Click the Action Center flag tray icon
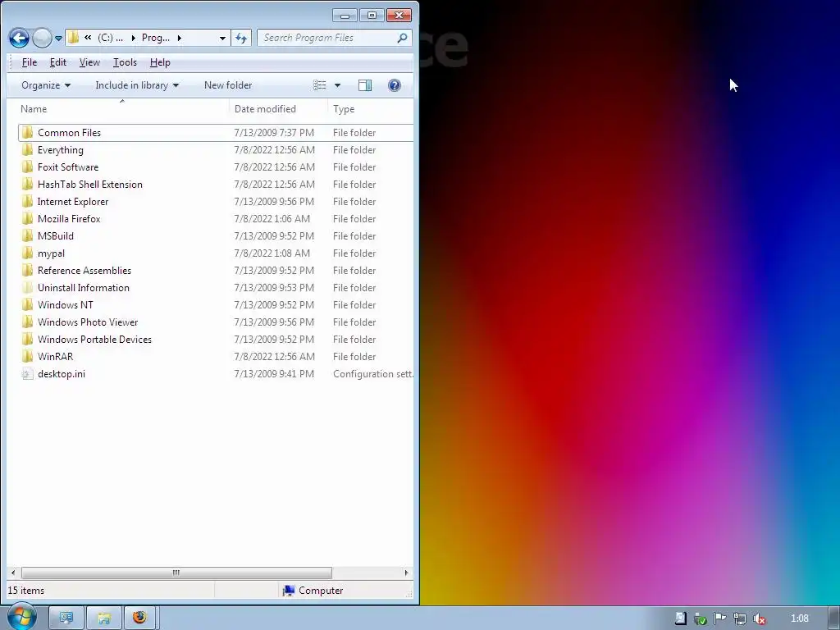Image resolution: width=840 pixels, height=630 pixels. (x=719, y=619)
